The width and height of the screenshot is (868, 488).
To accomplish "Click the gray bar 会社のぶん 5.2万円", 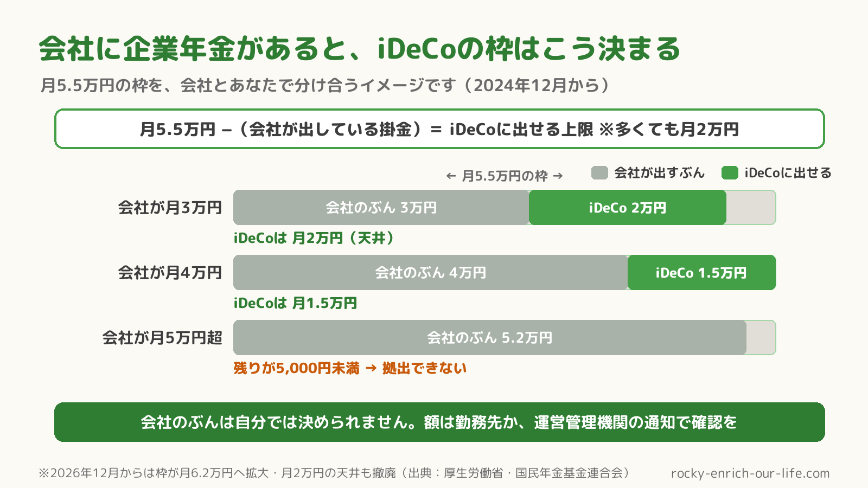I will (x=490, y=338).
